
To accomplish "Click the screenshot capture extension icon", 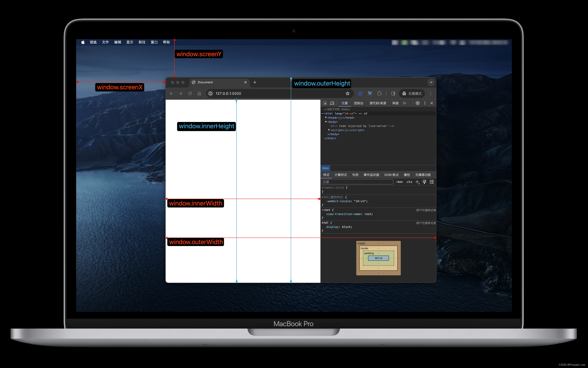I will pos(370,93).
